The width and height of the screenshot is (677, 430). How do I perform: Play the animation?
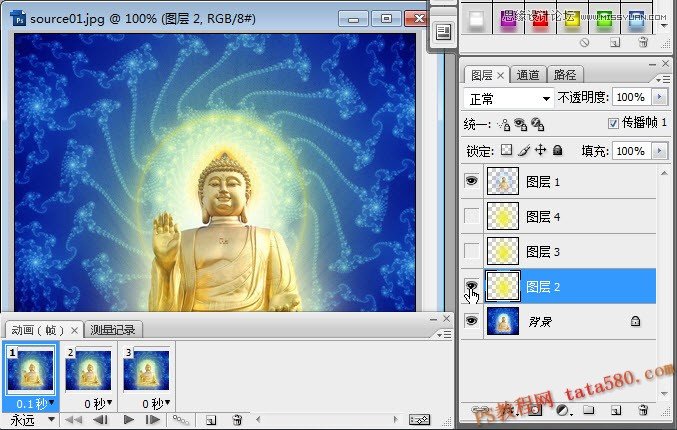(128, 420)
